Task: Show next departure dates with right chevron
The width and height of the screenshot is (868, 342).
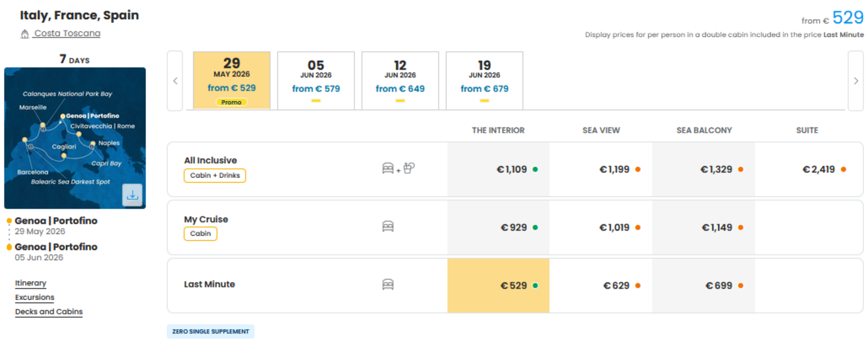Action: point(856,81)
